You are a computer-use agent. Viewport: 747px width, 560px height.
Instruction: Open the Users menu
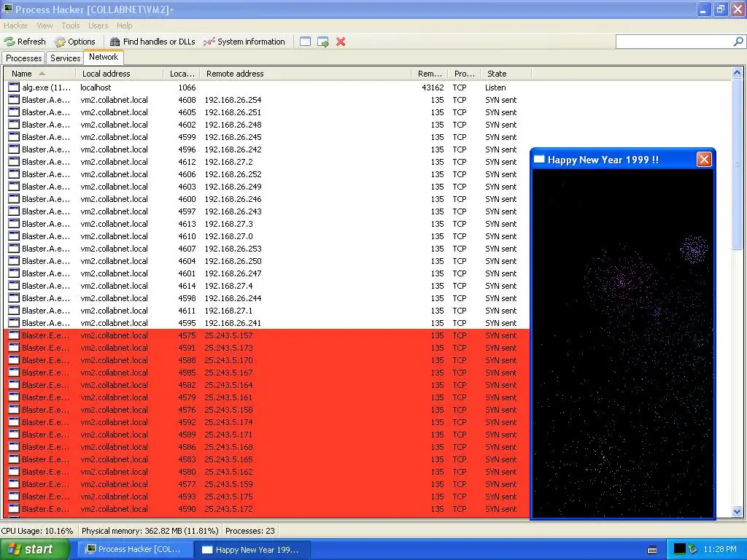tap(98, 26)
